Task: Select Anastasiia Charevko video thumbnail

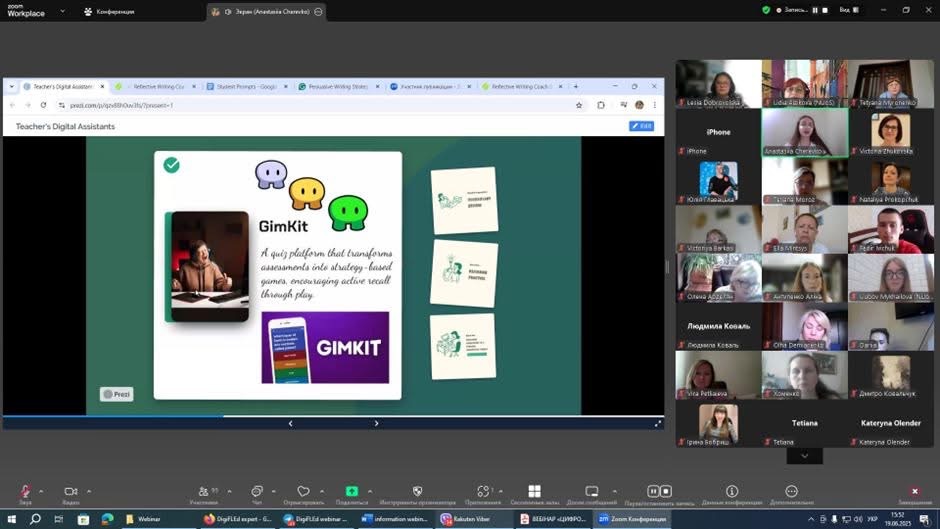Action: point(805,132)
